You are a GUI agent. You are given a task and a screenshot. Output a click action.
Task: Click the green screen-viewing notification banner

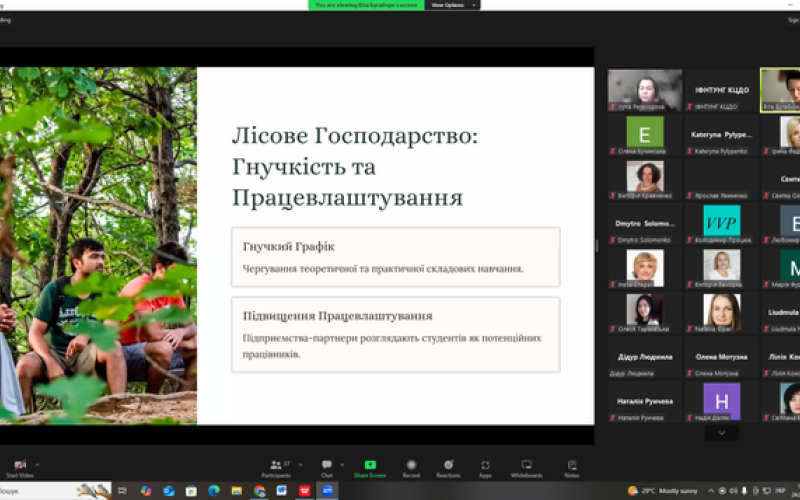tap(366, 5)
